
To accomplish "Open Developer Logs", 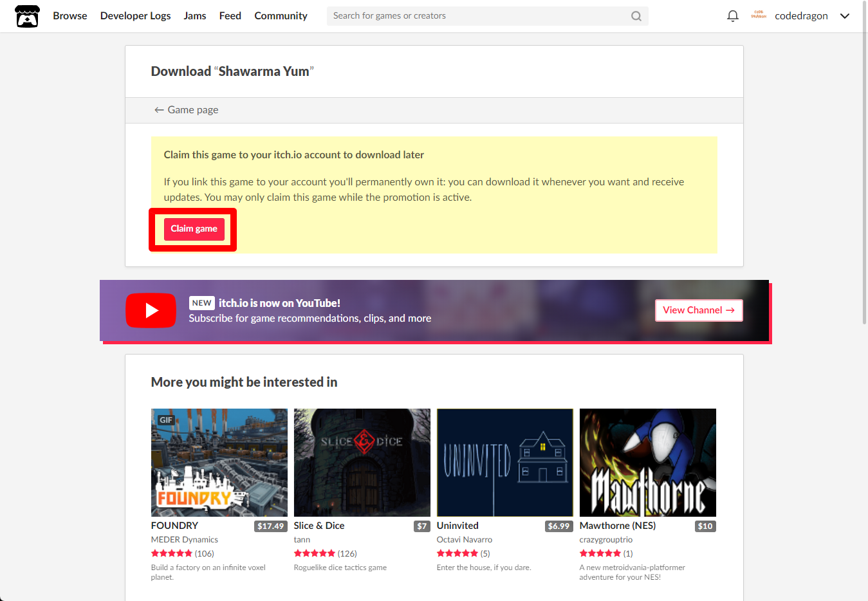I will [x=136, y=16].
